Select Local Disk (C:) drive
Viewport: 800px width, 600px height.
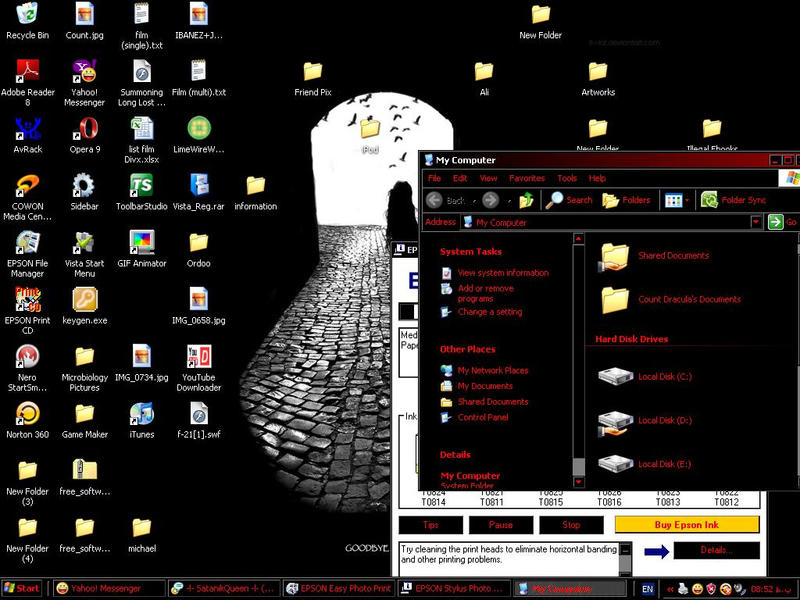tap(645, 377)
